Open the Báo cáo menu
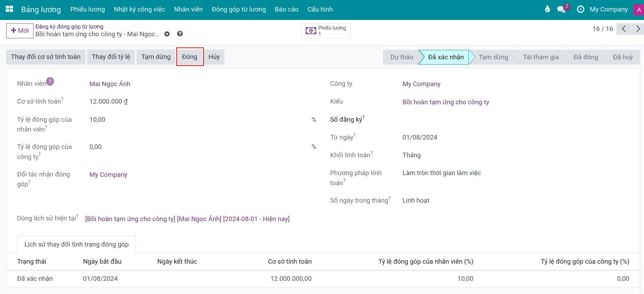The image size is (644, 294). pos(286,9)
